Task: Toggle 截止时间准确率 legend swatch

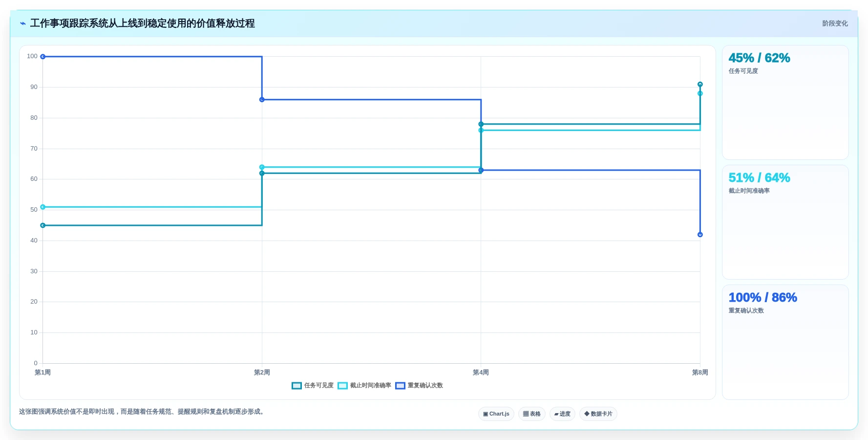Action: point(342,386)
